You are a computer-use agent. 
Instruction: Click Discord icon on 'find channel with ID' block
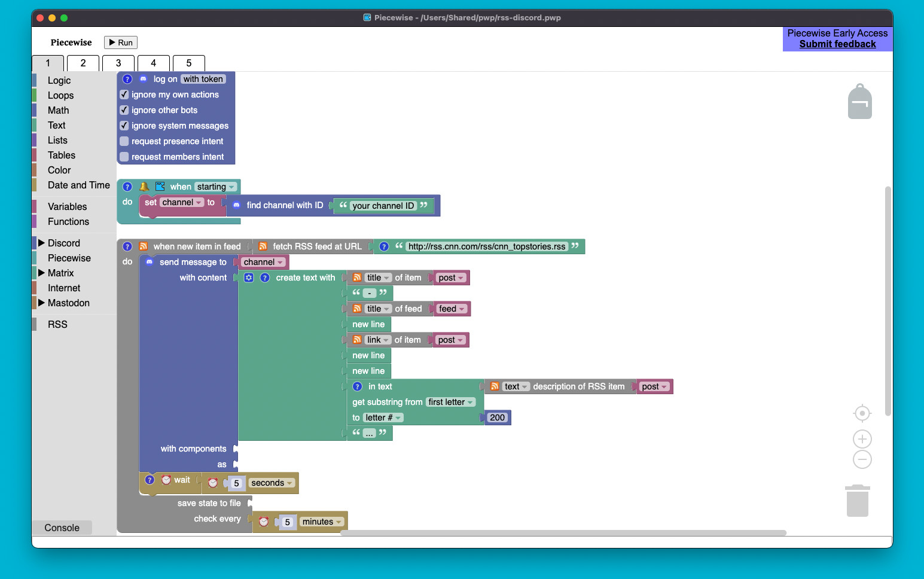[236, 205]
